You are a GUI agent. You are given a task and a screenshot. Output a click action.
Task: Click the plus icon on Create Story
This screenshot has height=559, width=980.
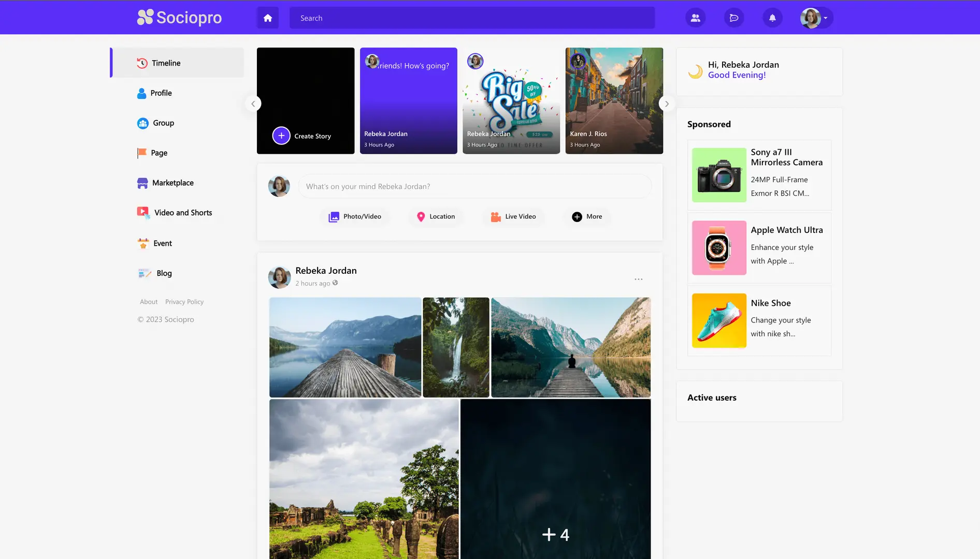click(281, 136)
